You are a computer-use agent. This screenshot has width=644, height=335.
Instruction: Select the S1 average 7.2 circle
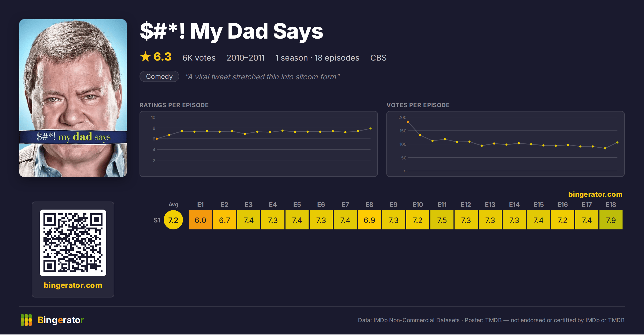tap(173, 220)
